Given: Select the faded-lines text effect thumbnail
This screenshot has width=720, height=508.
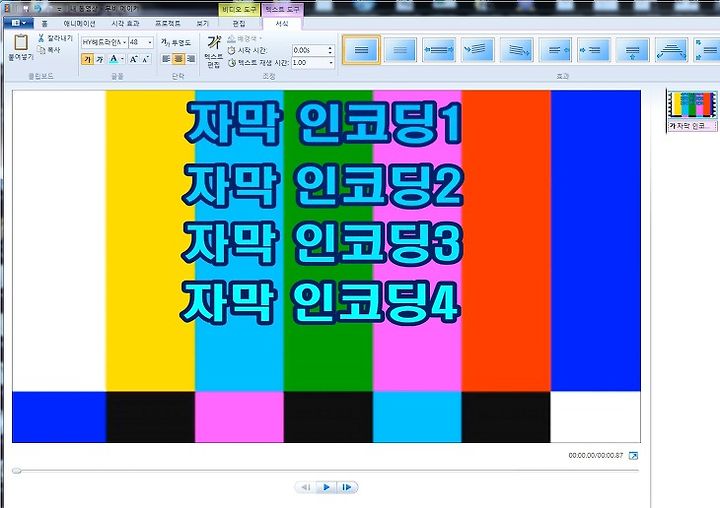Looking at the screenshot, I should [x=400, y=50].
